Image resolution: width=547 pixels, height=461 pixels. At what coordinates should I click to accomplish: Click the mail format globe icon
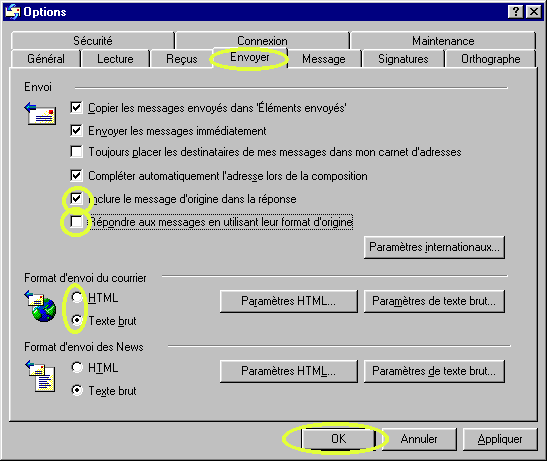[x=40, y=306]
